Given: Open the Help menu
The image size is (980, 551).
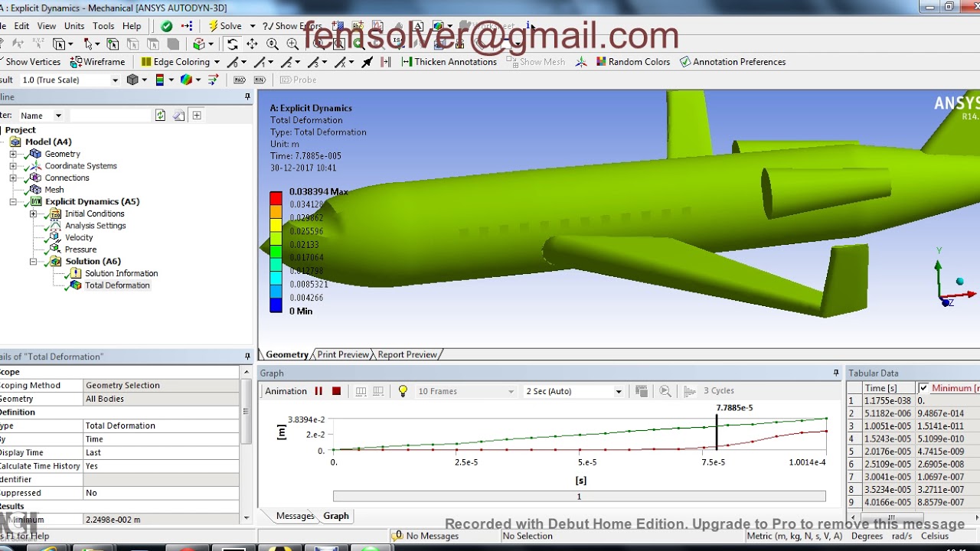Looking at the screenshot, I should (132, 26).
